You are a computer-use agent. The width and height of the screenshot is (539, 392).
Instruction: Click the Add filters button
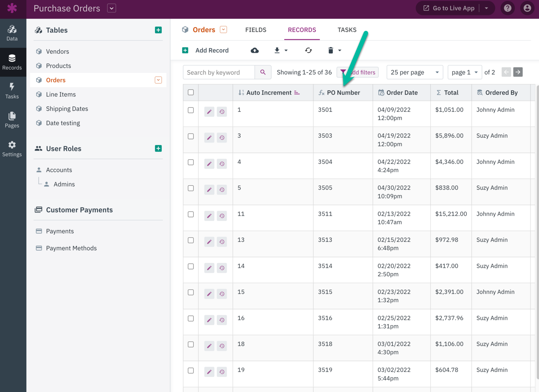click(x=358, y=72)
